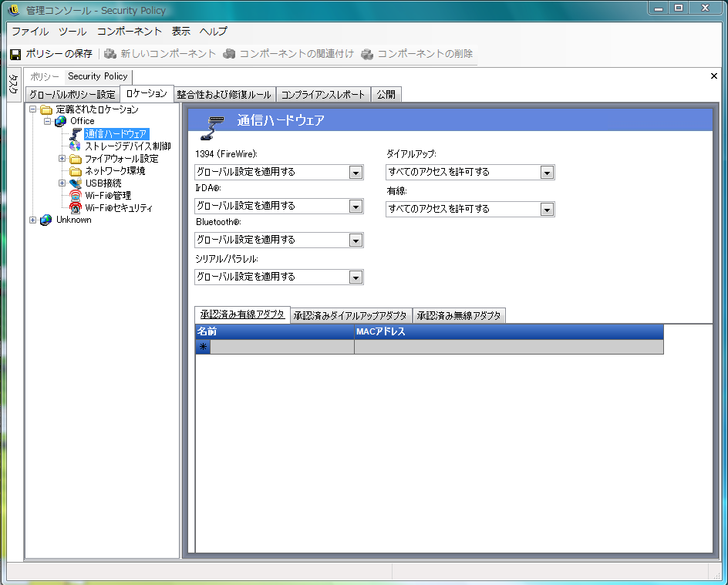Click the large 通信ハードウェア header icon

(x=212, y=128)
